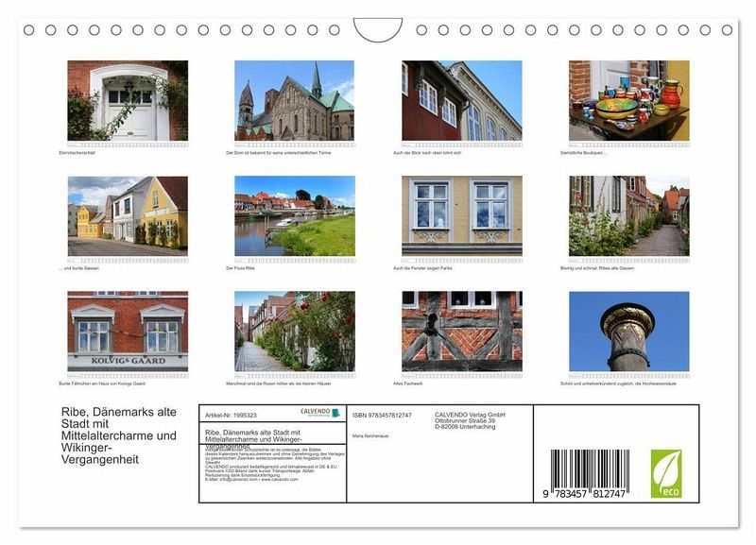The width and height of the screenshot is (756, 545).
Task: Click the river Ribe harbor photo
Action: pyautogui.click(x=294, y=216)
